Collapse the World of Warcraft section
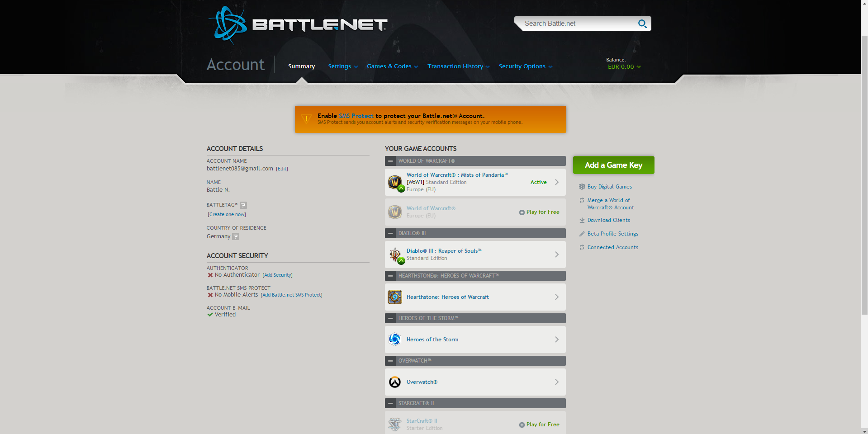 click(x=390, y=161)
